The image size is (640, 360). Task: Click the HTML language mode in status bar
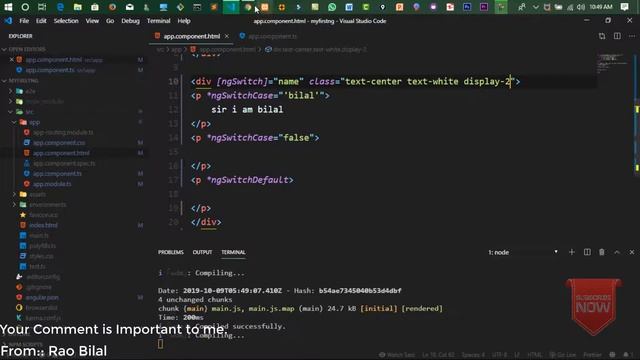click(x=535, y=355)
